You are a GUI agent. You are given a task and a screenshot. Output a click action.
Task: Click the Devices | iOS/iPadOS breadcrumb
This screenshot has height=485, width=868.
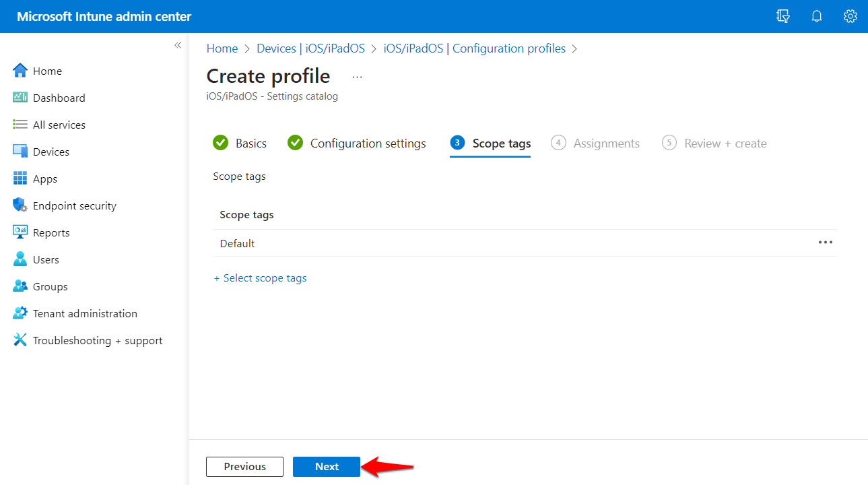click(311, 48)
